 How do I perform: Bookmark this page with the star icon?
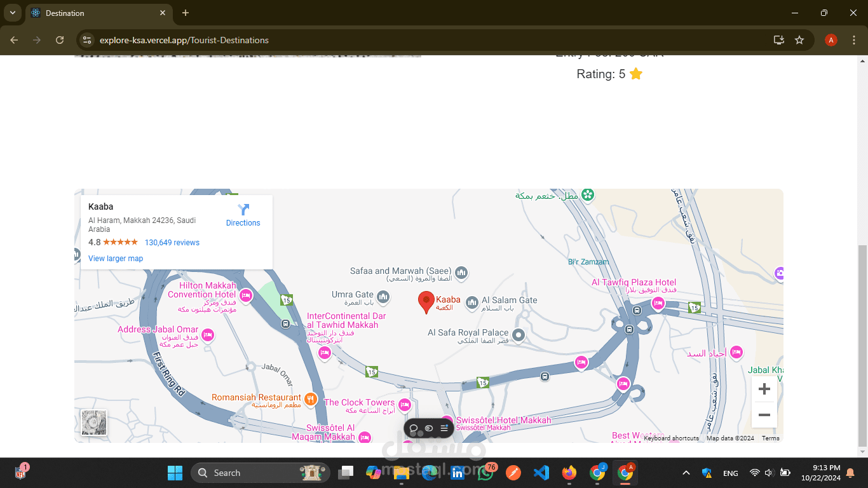click(x=799, y=40)
